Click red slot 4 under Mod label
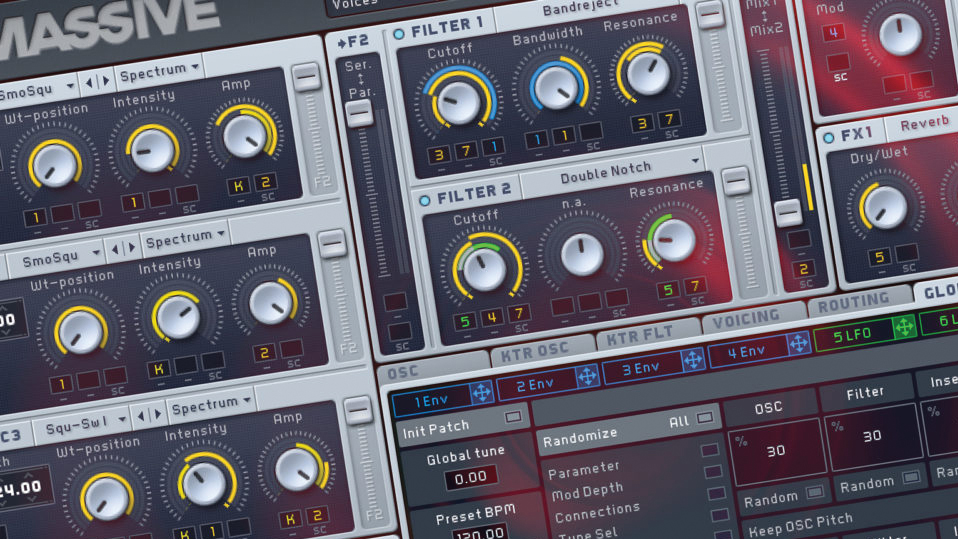958x539 pixels. tap(833, 32)
